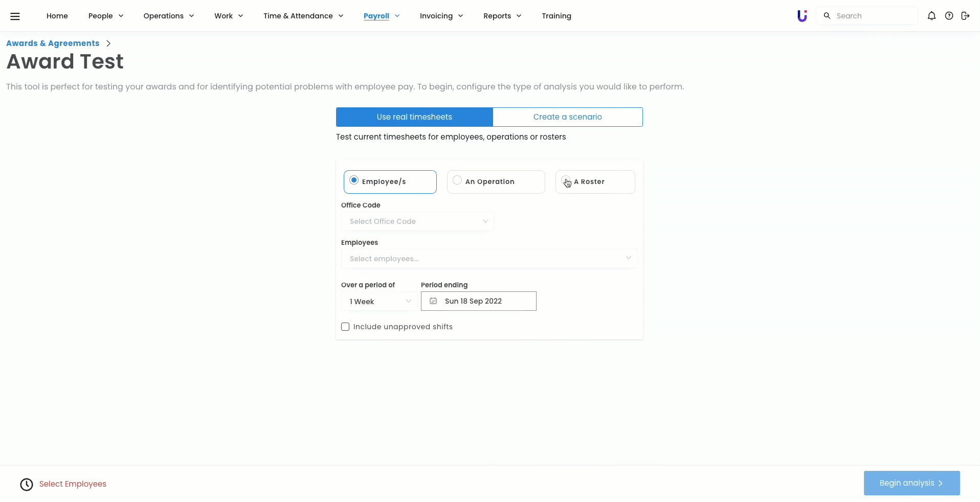Open the Select Office Code dropdown
Viewport: 980px width, 502px height.
(417, 221)
